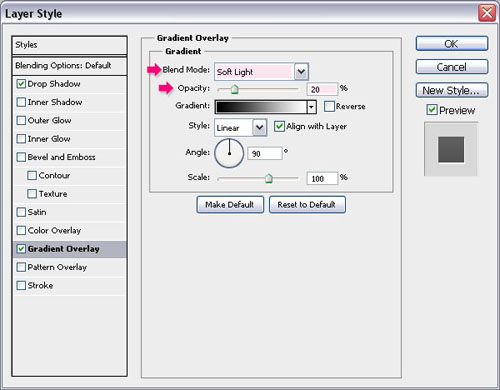Toggle the Preview checkbox
This screenshot has width=500, height=390.
[432, 110]
